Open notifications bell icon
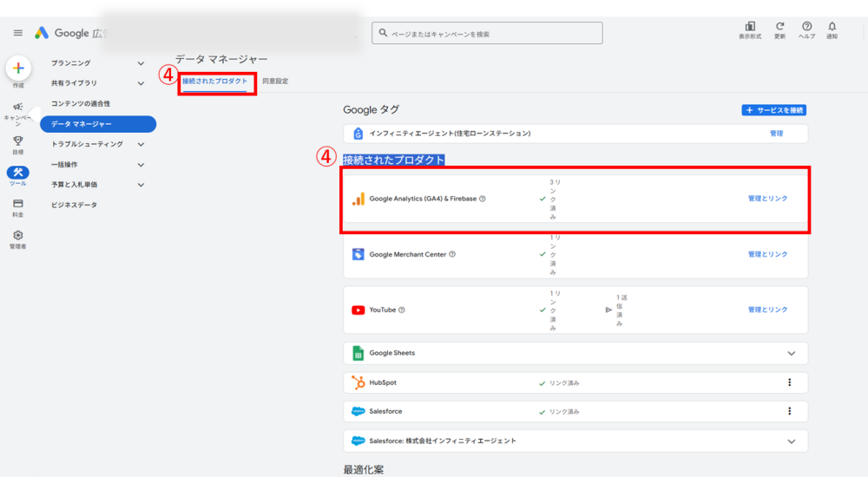868x477 pixels. point(832,26)
